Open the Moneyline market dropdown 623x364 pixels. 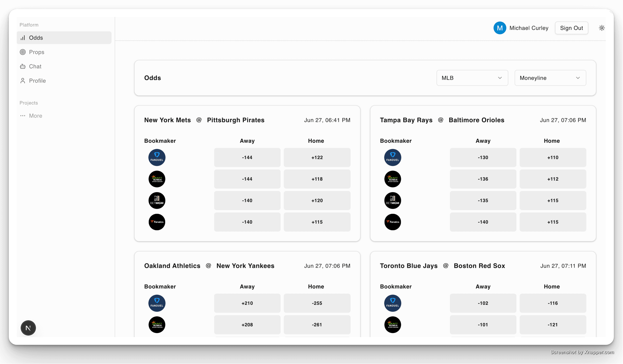coord(550,78)
